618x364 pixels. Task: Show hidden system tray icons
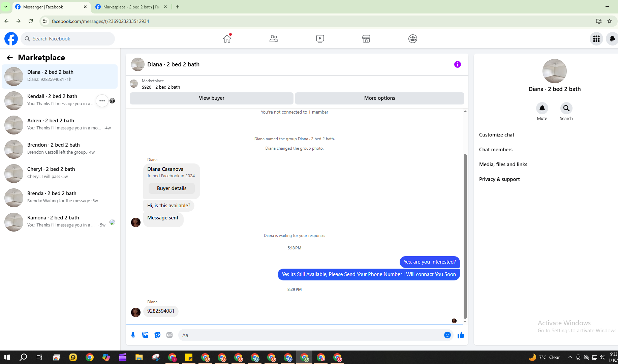570,357
